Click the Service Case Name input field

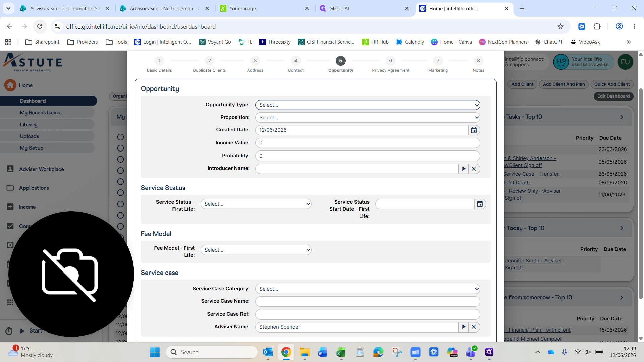point(368,301)
